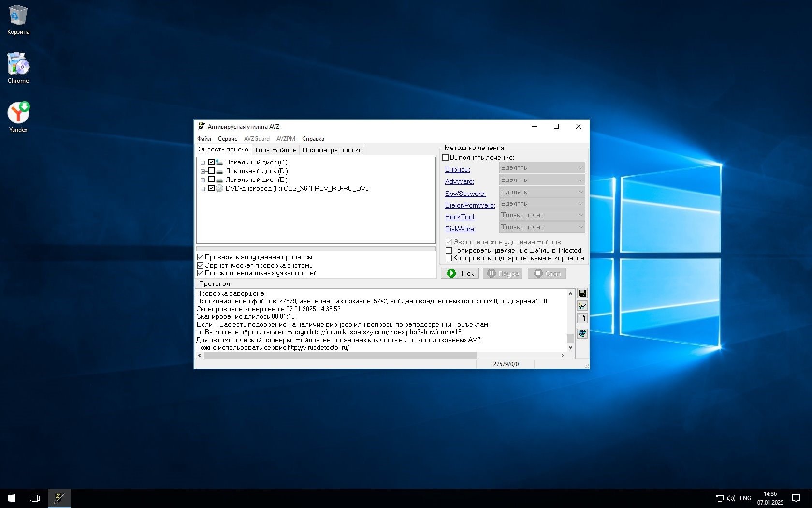Image resolution: width=812 pixels, height=508 pixels.
Task: Uncheck Эвристическая проверка системы
Action: 200,265
